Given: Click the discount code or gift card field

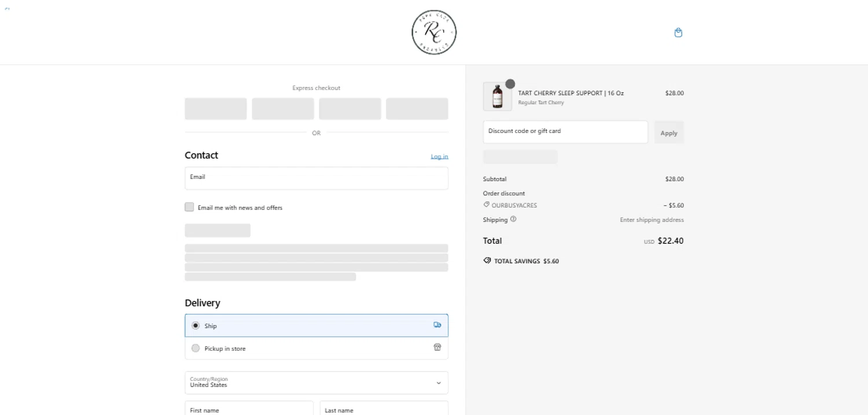Looking at the screenshot, I should [565, 132].
